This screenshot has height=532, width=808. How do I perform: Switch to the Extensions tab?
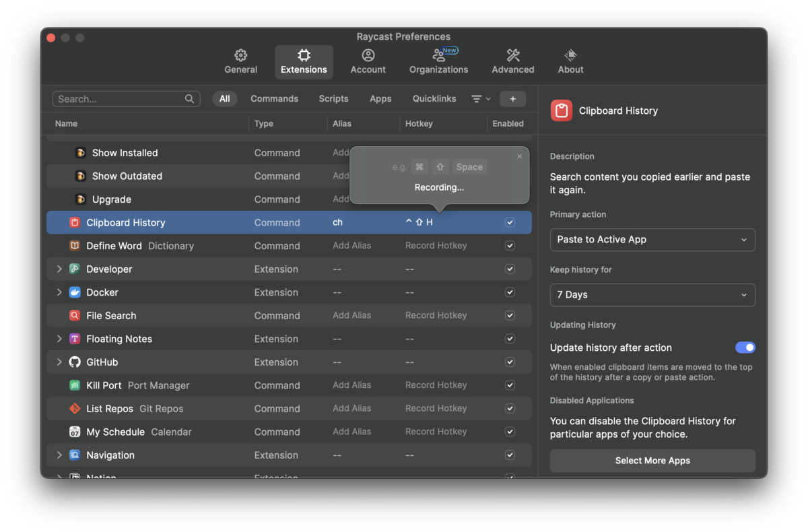pos(304,61)
